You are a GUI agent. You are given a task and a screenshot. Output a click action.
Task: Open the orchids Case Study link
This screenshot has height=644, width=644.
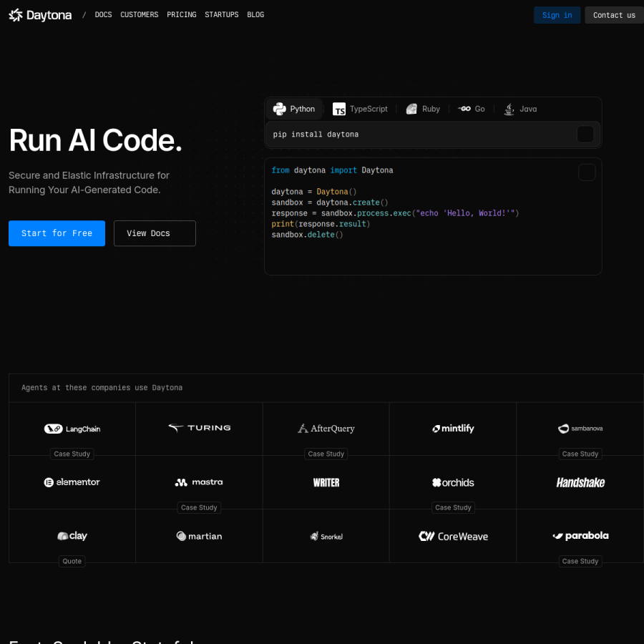tap(453, 507)
